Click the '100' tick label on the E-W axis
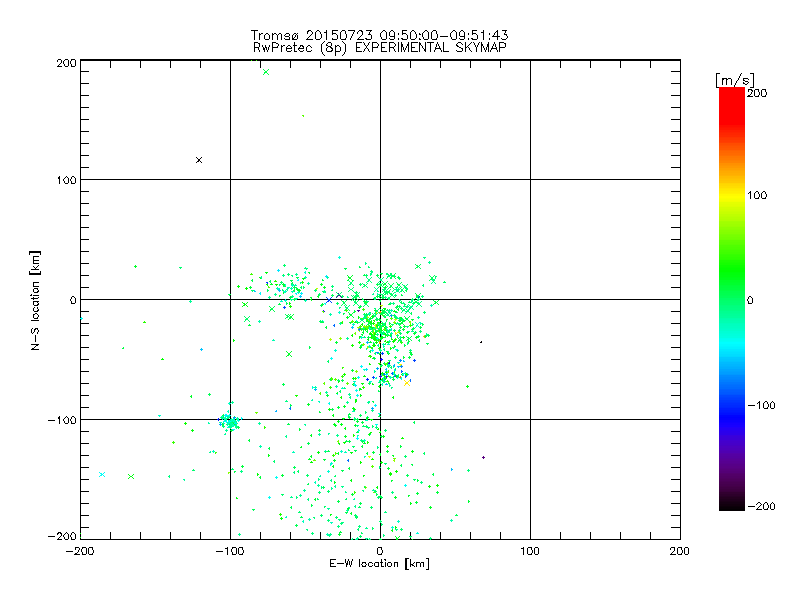 [530, 551]
